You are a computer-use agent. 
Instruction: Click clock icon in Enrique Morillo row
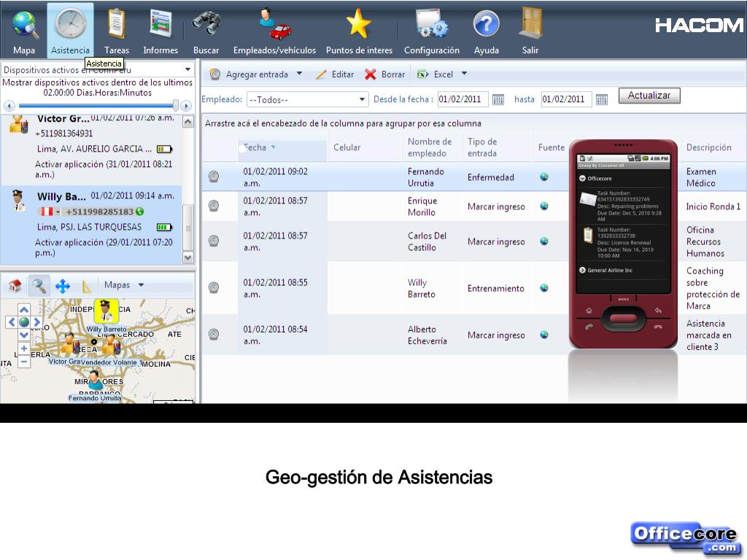pos(214,206)
